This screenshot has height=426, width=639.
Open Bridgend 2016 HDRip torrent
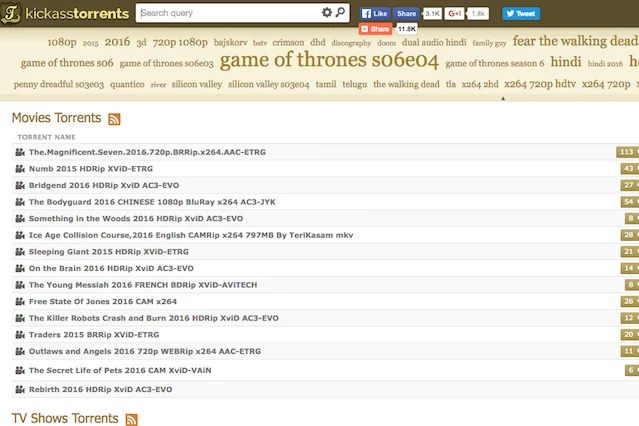coord(104,185)
